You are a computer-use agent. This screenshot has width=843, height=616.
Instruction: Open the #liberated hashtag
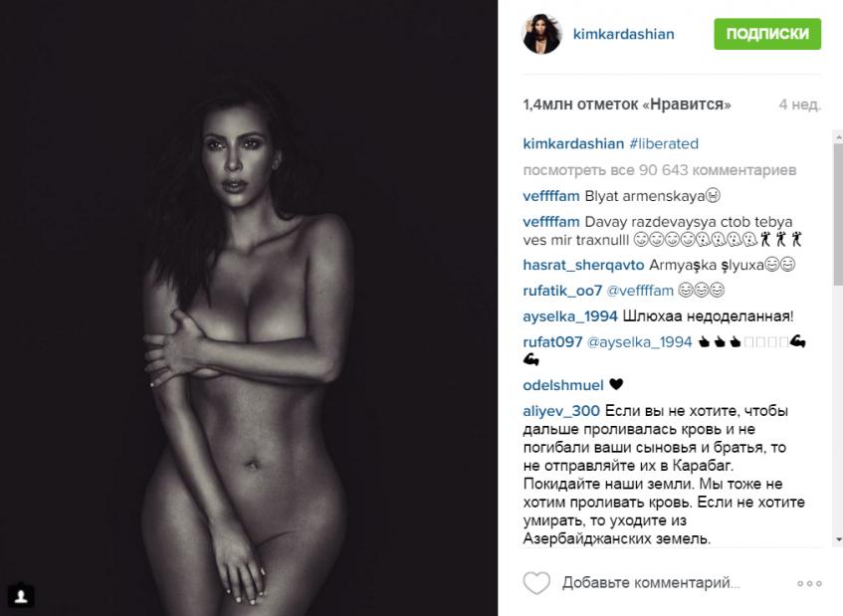pos(664,144)
